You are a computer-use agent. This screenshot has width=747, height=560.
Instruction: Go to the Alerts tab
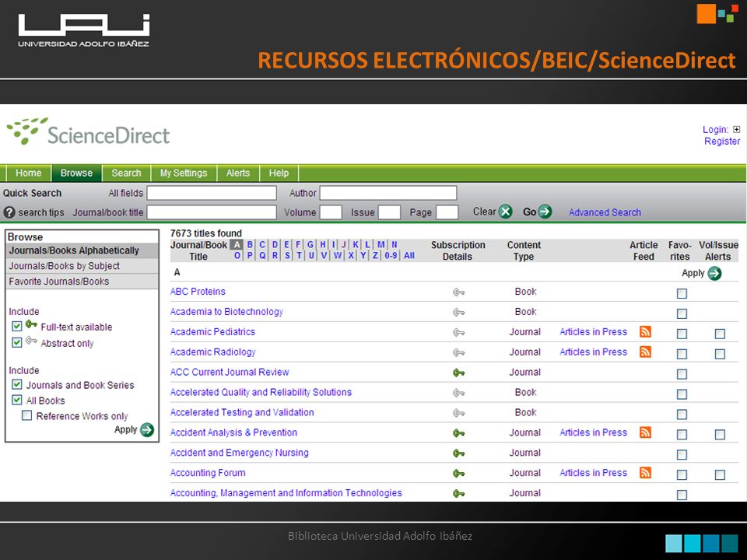point(238,173)
